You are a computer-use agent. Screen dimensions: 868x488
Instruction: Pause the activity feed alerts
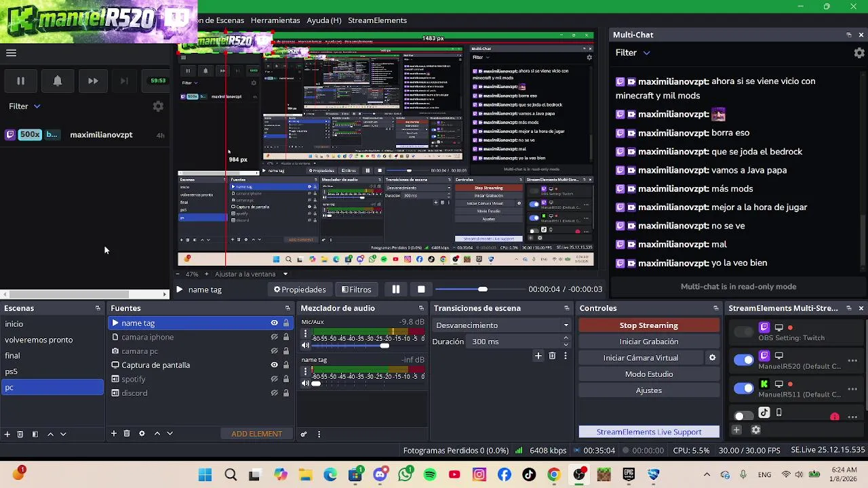20,81
